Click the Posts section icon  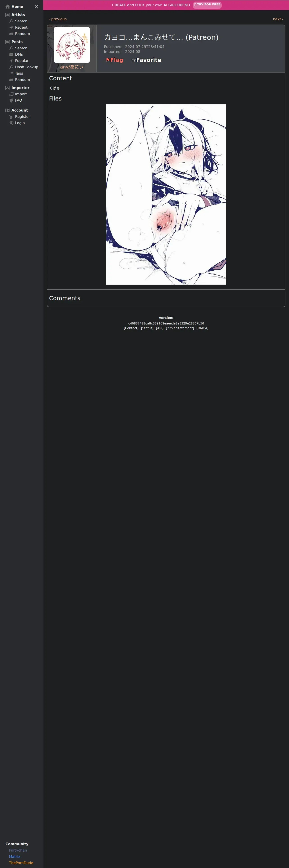pos(8,42)
